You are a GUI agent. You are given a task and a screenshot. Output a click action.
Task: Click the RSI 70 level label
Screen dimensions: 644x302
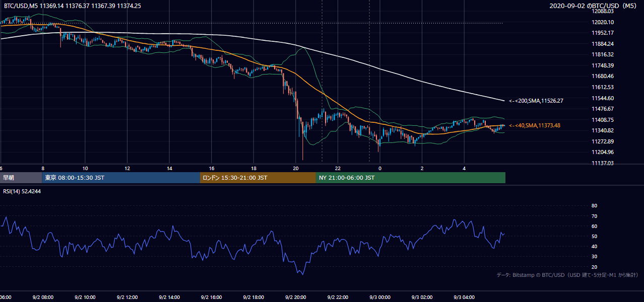(x=594, y=216)
